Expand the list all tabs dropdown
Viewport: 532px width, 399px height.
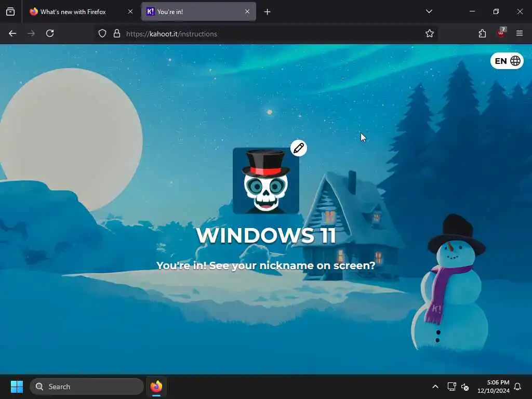point(429,11)
